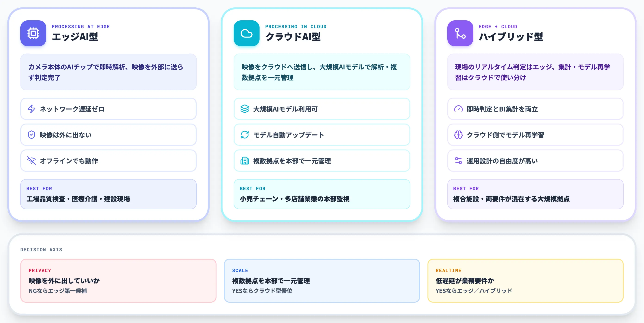
Task: Select the 大規模AIモデル利用可 feature row
Action: 322,109
